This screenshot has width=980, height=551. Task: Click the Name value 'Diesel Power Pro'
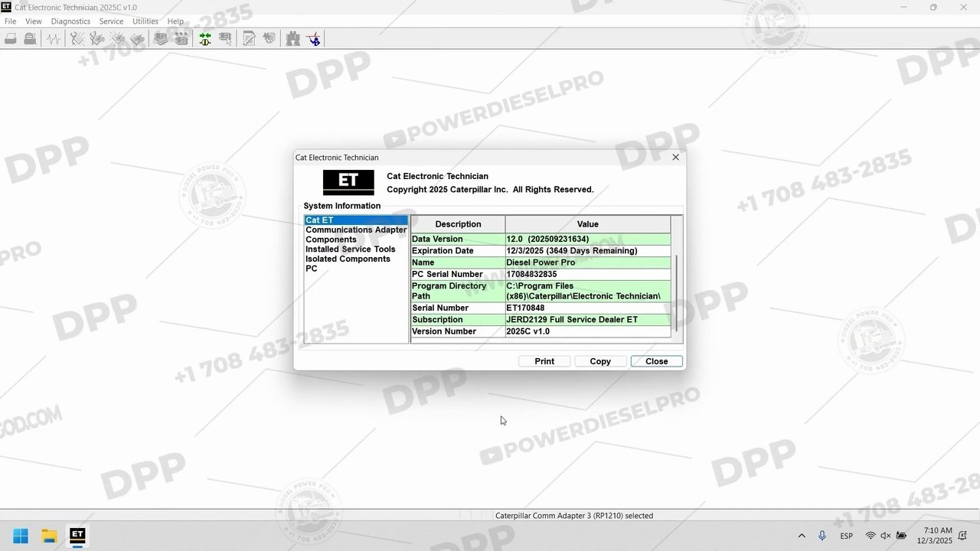tap(588, 262)
